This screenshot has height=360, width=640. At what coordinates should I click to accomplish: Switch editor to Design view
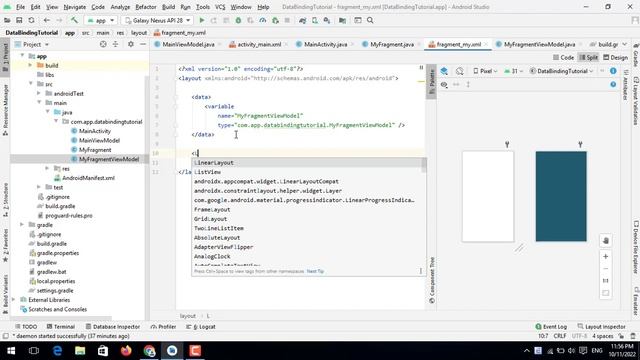point(616,58)
